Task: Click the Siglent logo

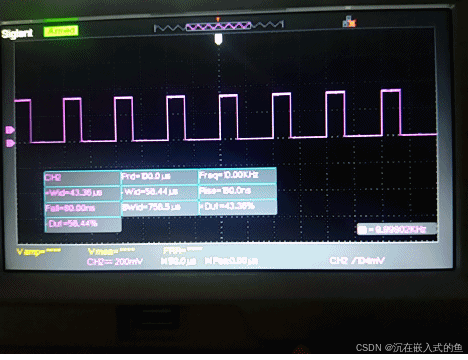Action: coord(17,33)
